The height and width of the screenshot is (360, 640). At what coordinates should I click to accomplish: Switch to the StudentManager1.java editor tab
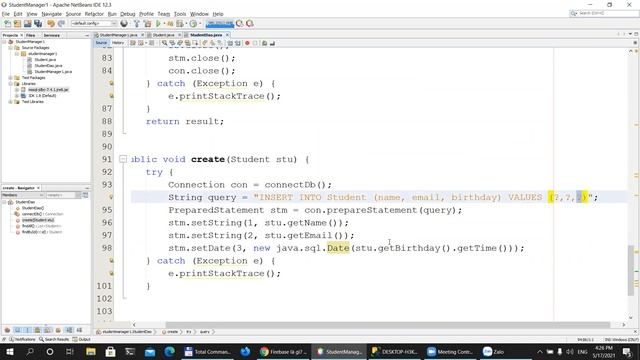click(118, 35)
